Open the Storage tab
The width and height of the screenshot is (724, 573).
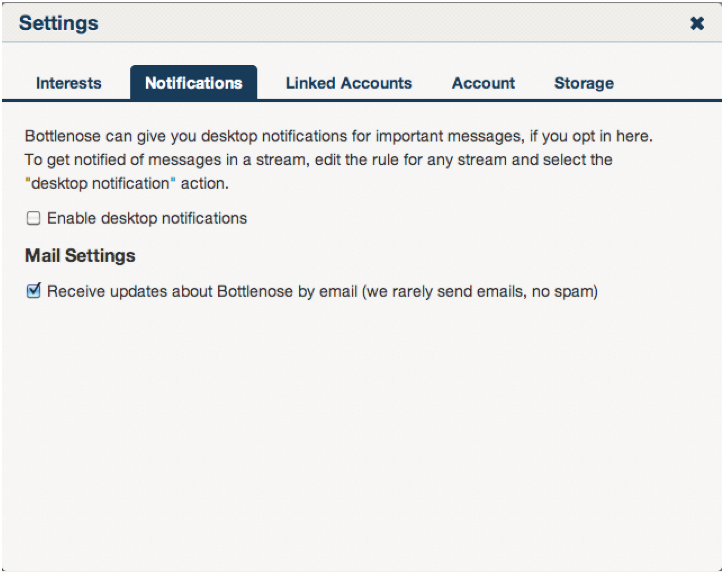pyautogui.click(x=584, y=83)
